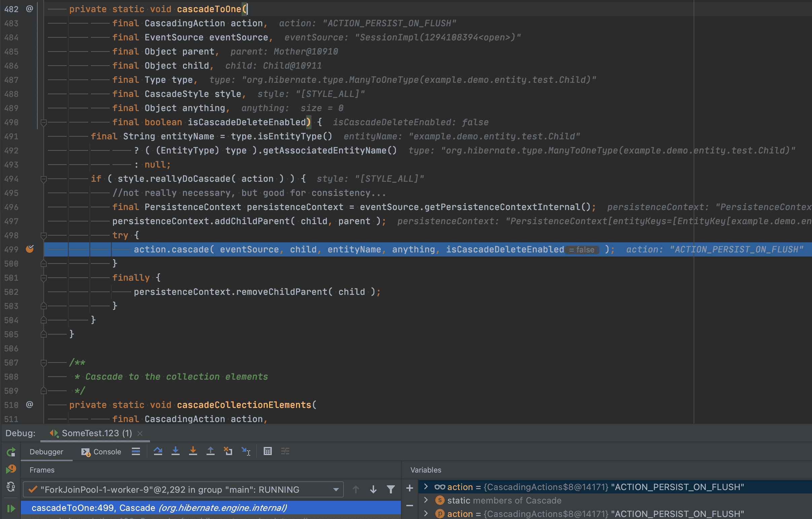The image size is (812, 519).
Task: Toggle the breakpoint on line 499
Action: (x=30, y=249)
